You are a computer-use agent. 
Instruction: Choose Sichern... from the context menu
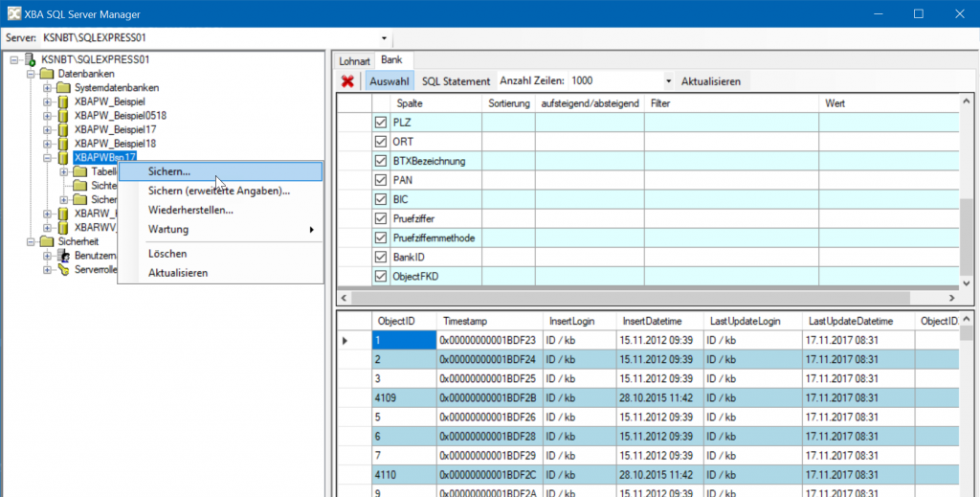(x=169, y=171)
